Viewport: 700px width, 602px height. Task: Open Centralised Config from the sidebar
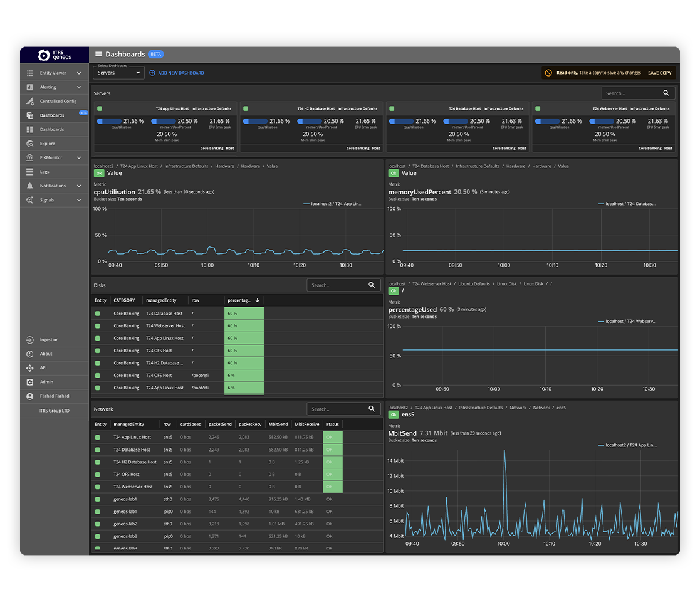click(29, 101)
